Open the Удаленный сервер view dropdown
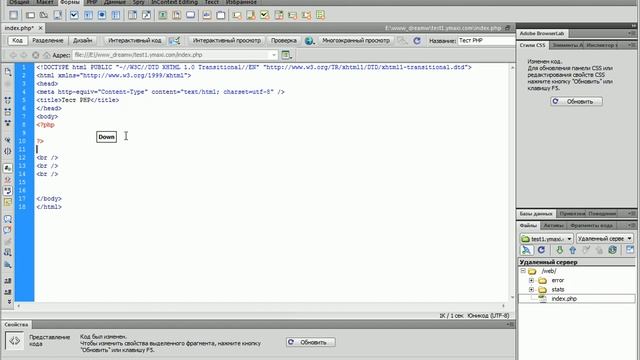 pos(604,238)
